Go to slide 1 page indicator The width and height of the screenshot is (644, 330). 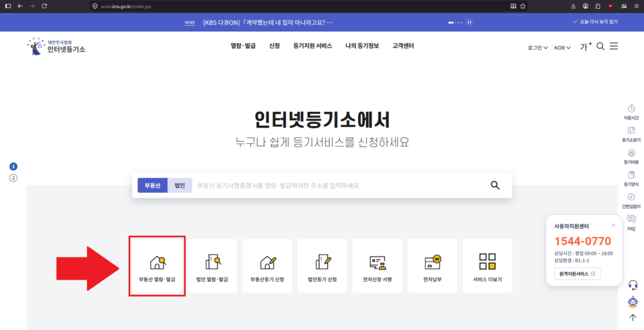(14, 166)
